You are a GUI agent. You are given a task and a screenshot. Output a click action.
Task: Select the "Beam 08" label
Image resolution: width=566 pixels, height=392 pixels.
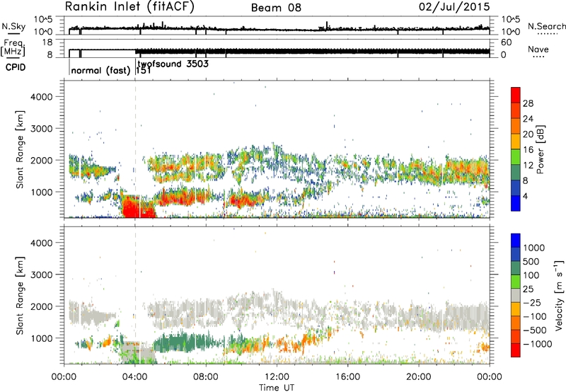[276, 8]
